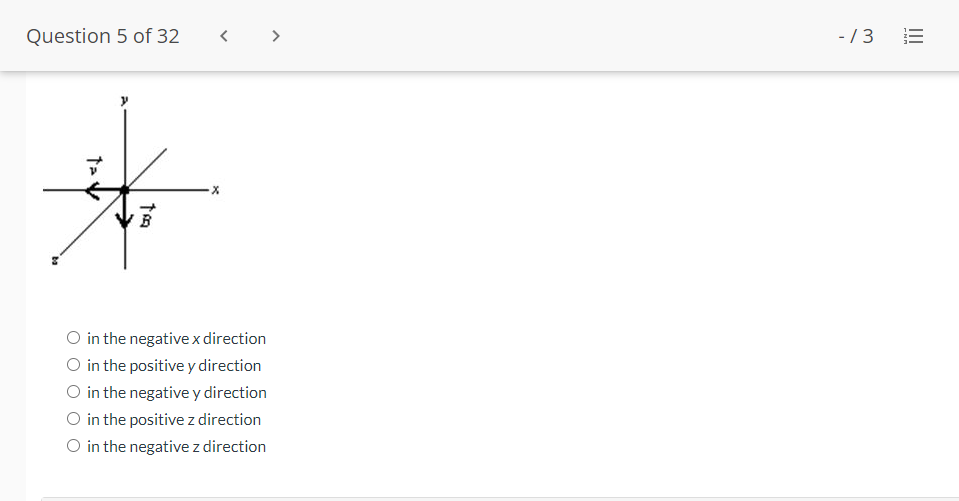Advance to the next question arrow
The width and height of the screenshot is (959, 501).
click(x=276, y=36)
